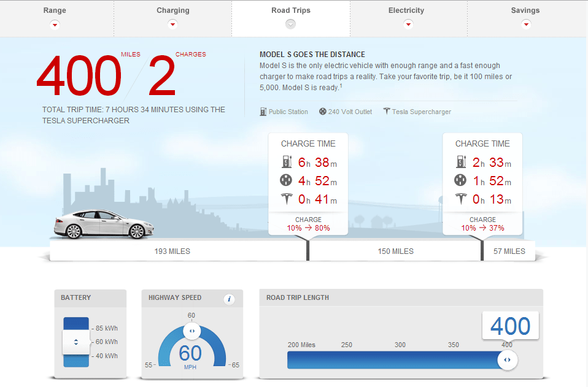This screenshot has height=387, width=588.
Task: Click the 0h 13m supercharger time
Action: click(492, 199)
